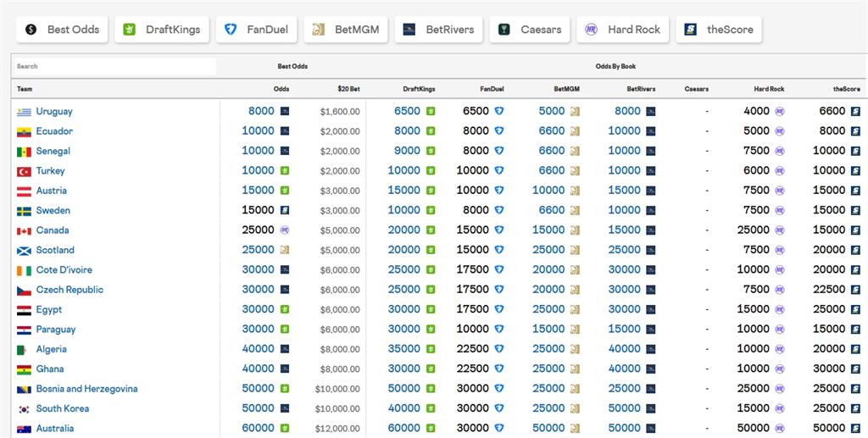The width and height of the screenshot is (868, 438).
Task: Click the South Korea flag icon
Action: (x=24, y=409)
